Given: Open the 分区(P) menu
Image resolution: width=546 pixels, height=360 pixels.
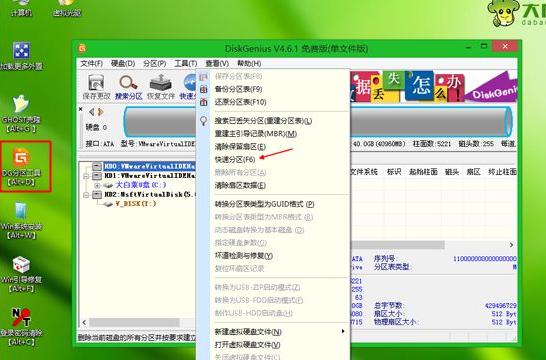Looking at the screenshot, I should coord(155,63).
